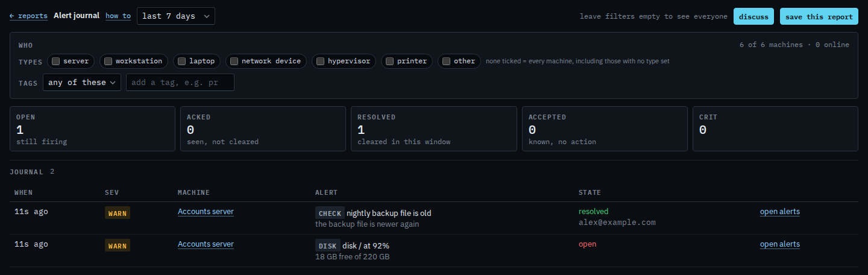Screen dimensions: 868x275
Task: Click save this report button
Action: pyautogui.click(x=819, y=16)
